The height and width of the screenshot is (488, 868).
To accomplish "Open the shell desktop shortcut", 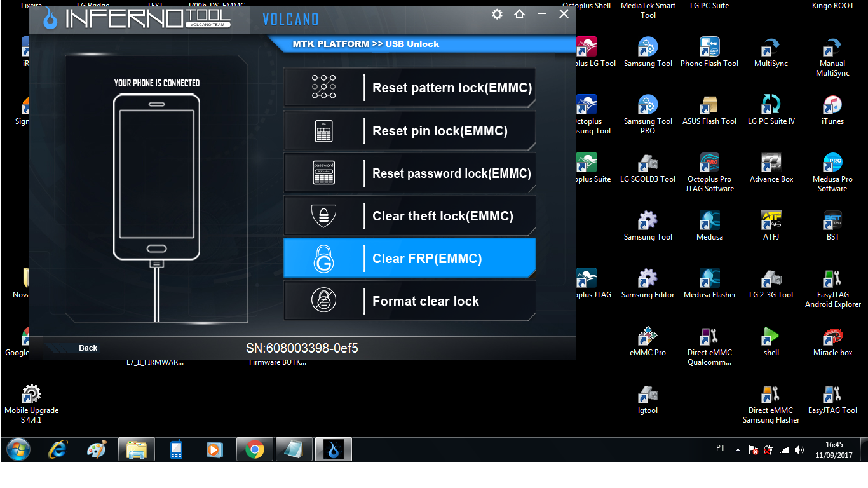I will click(x=771, y=341).
